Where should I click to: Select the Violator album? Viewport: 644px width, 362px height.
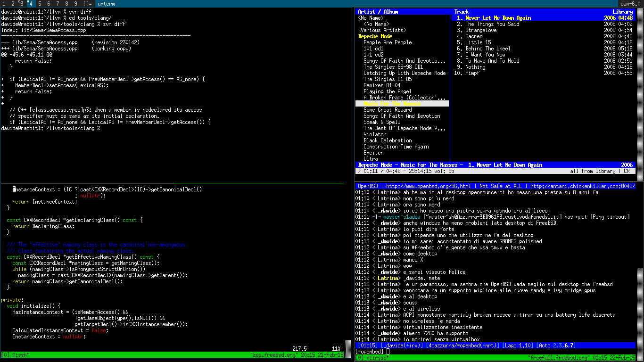375,134
